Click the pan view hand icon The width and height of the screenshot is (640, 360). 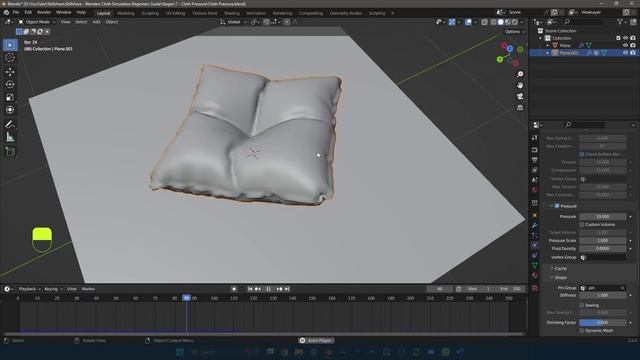tap(520, 85)
